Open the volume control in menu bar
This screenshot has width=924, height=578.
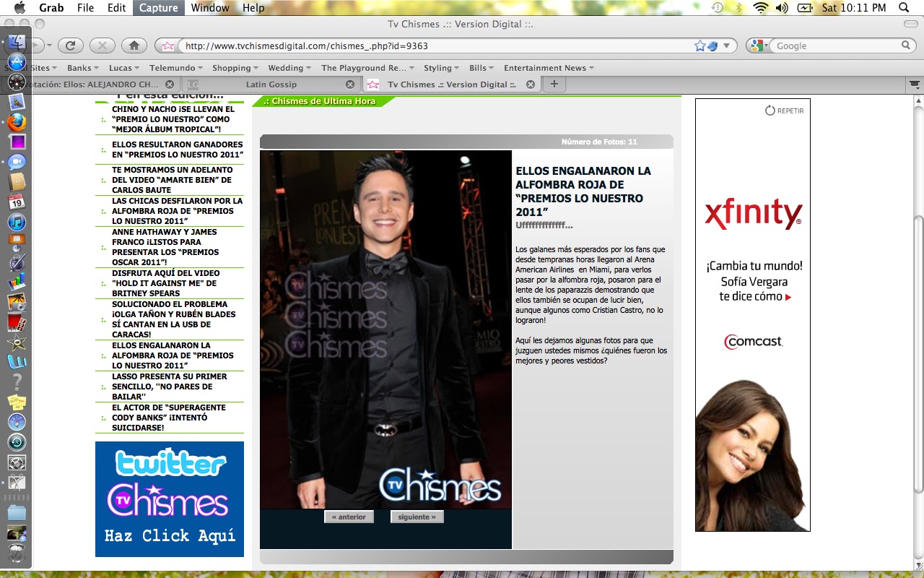[782, 8]
